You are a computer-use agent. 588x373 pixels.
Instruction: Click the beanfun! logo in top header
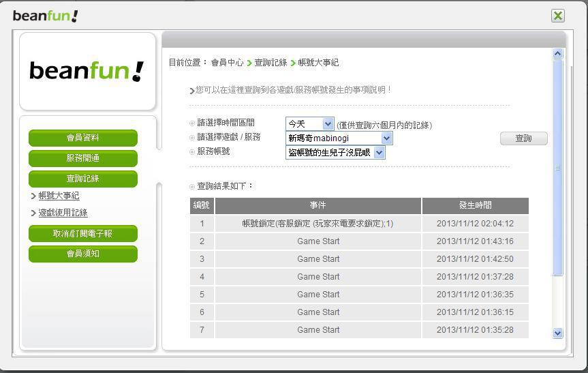46,16
